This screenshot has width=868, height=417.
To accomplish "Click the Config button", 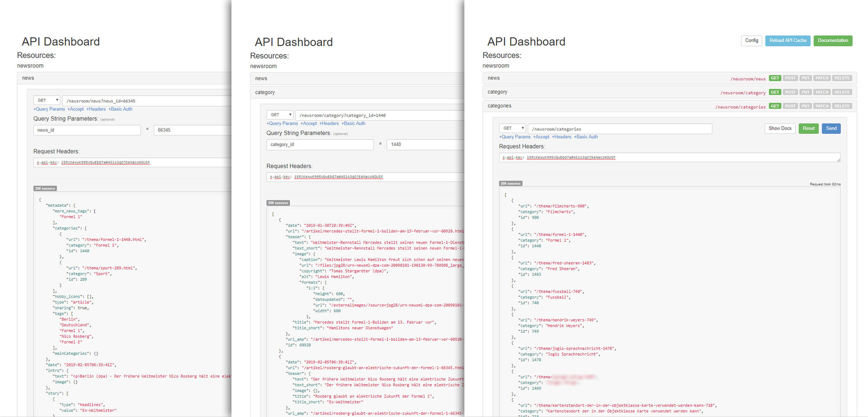I will click(x=751, y=41).
